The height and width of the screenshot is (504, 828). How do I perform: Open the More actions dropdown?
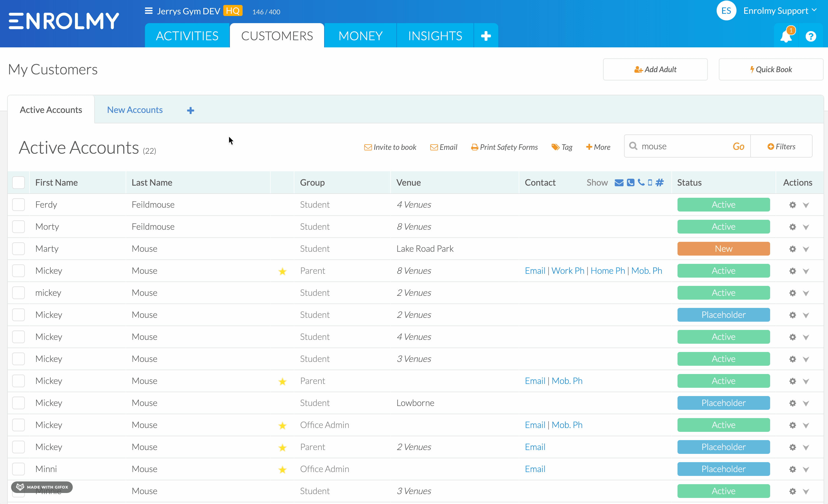(x=598, y=147)
